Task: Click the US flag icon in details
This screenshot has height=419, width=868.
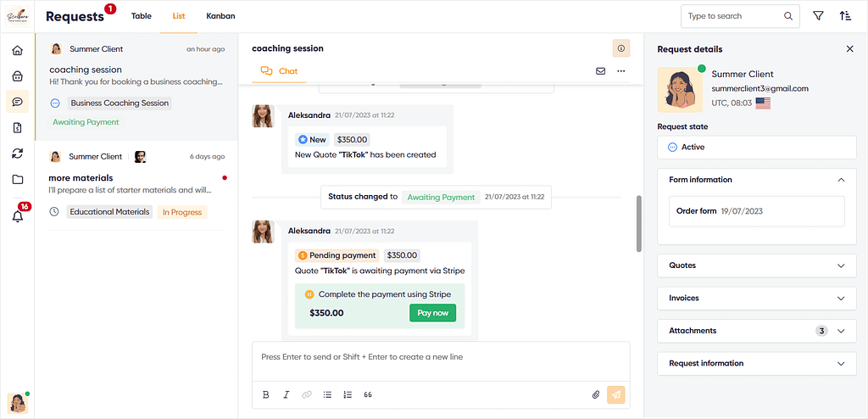Action: click(763, 103)
